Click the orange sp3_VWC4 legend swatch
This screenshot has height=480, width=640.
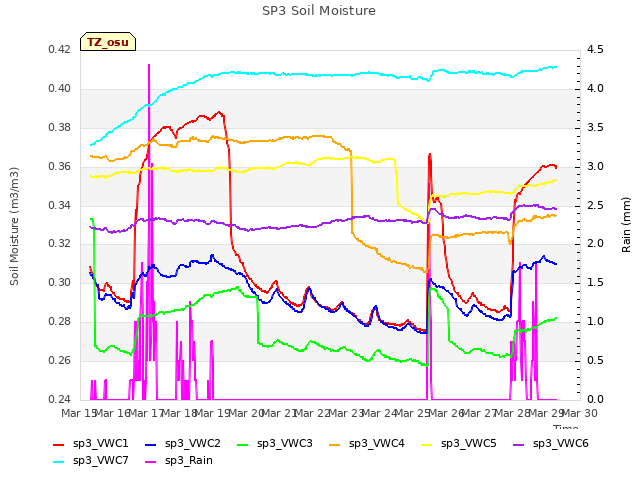(x=335, y=444)
